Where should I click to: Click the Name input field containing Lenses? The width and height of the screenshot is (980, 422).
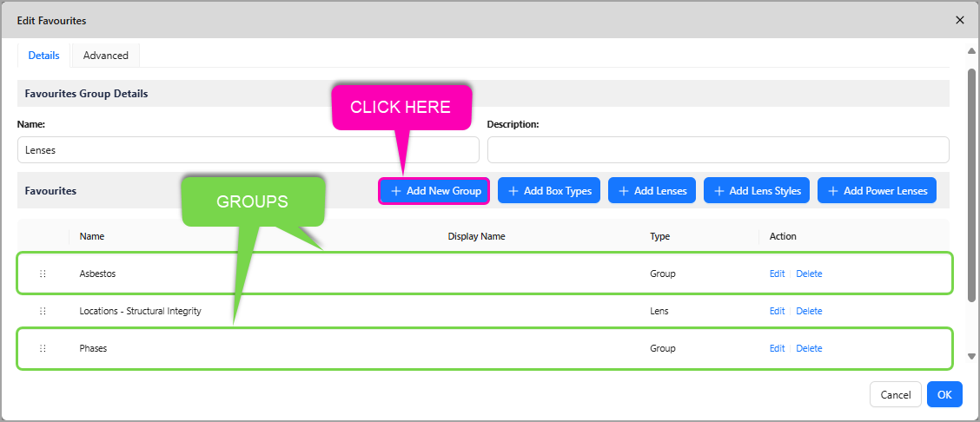(248, 149)
